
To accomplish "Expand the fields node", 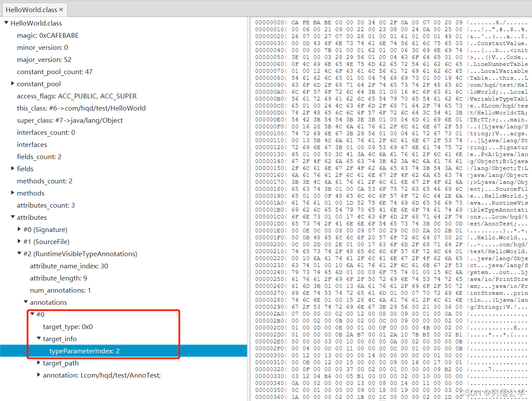I will (13, 169).
